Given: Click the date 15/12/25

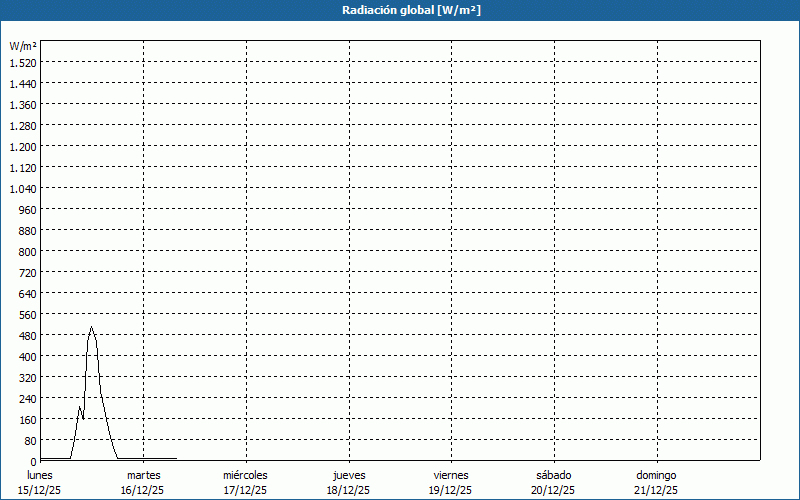Looking at the screenshot, I should click(39, 491).
